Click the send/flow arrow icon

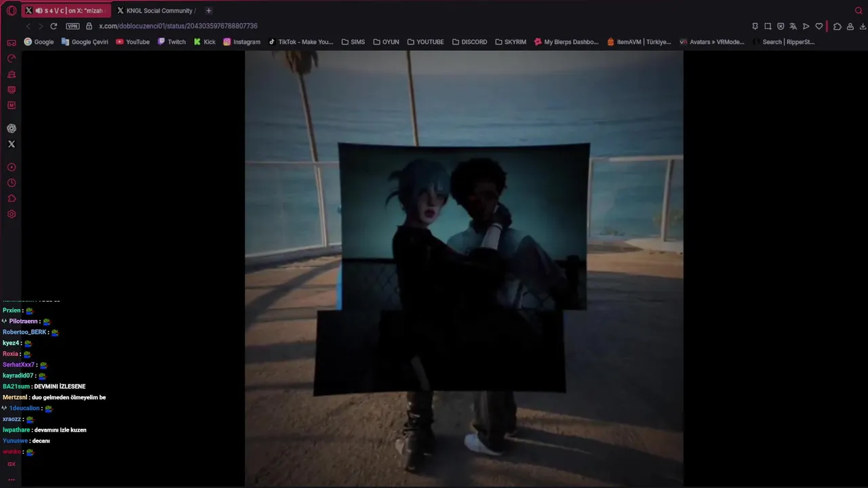(806, 26)
